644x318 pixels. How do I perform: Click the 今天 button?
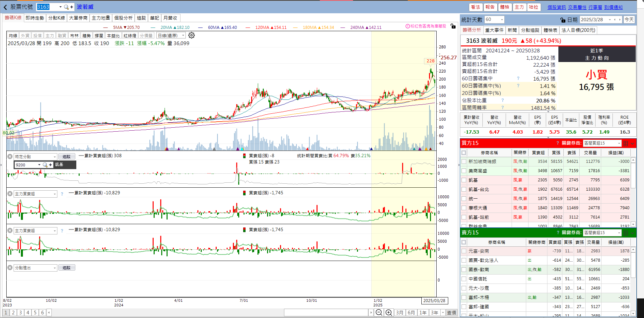[629, 20]
